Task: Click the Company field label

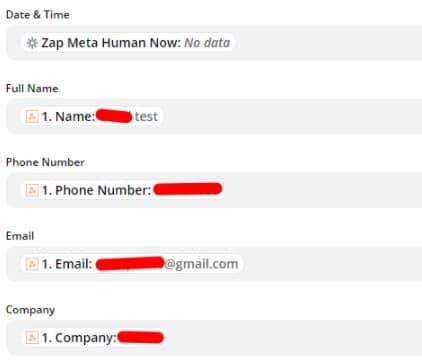Action: click(x=30, y=310)
